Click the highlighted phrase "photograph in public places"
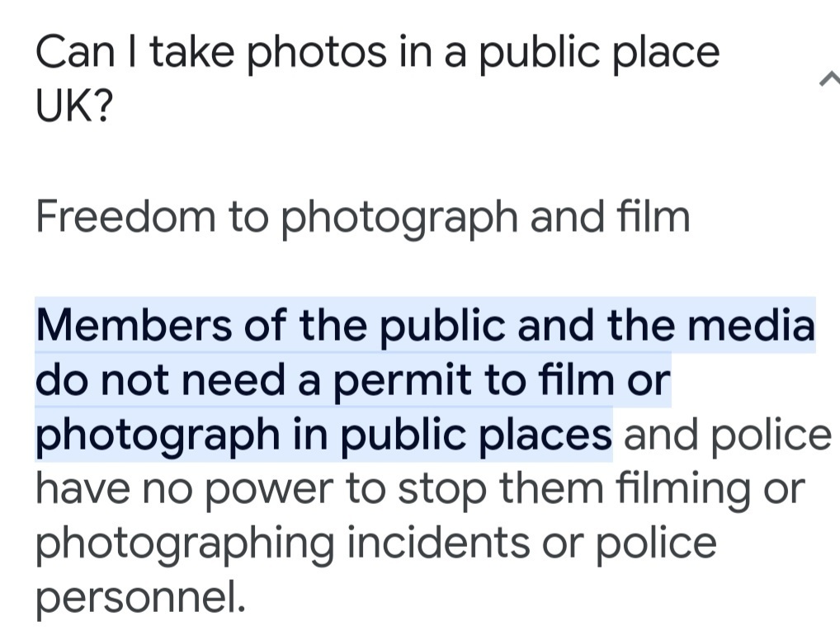This screenshot has height=640, width=840. coord(323,435)
